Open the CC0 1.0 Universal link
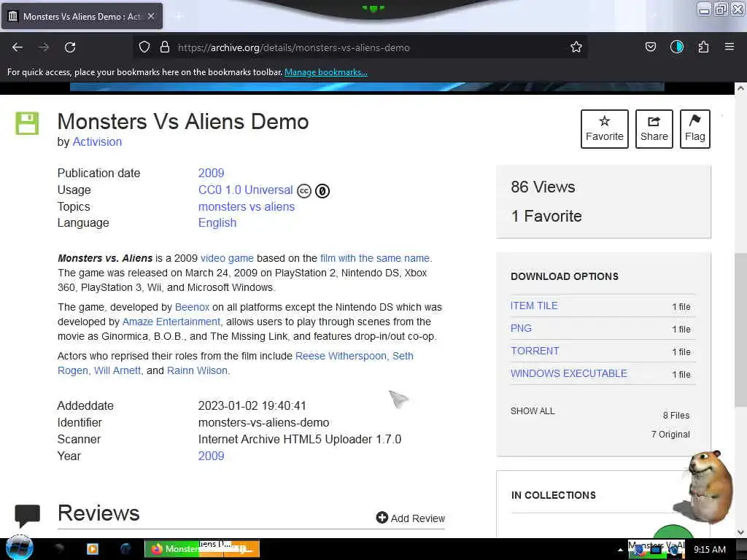747x560 pixels. click(245, 190)
